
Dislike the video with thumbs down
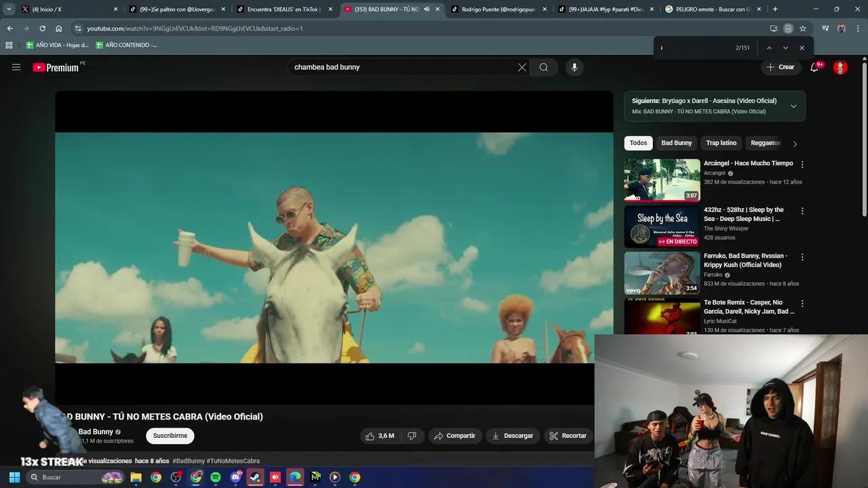[412, 436]
